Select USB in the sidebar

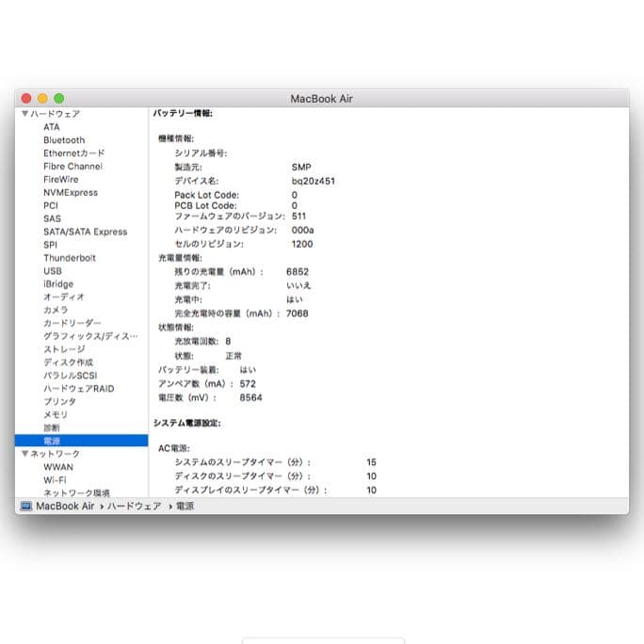coord(53,271)
